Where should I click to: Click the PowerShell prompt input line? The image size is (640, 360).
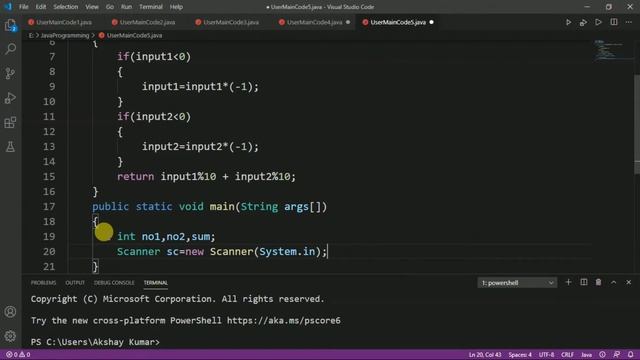point(95,342)
